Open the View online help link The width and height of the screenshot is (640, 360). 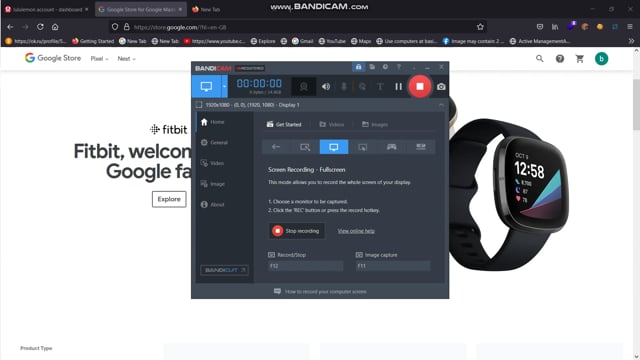356,231
